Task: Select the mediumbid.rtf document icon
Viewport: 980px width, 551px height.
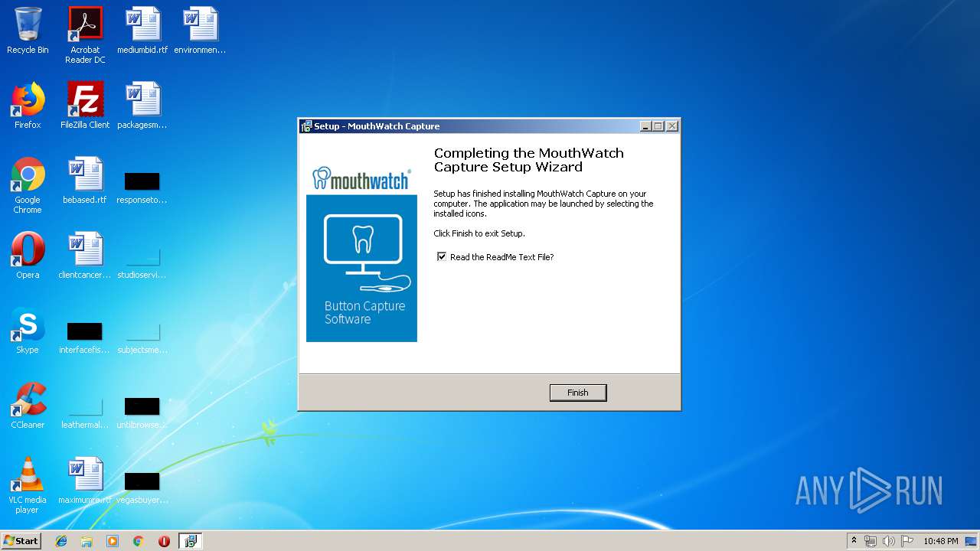Action: [142, 31]
